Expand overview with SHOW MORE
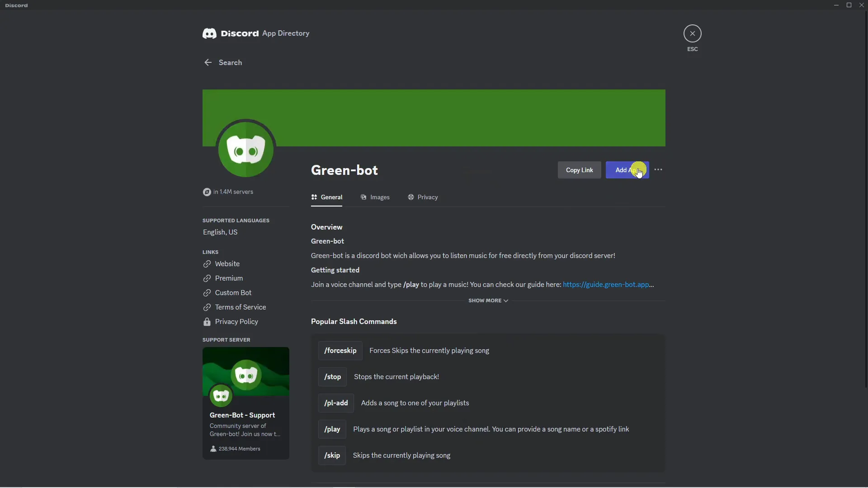Viewport: 868px width, 488px height. pos(488,300)
